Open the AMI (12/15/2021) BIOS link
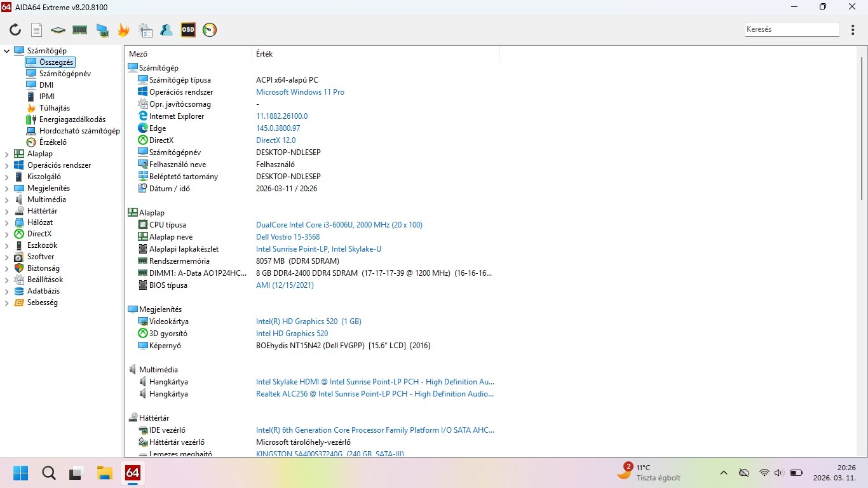This screenshot has width=868, height=488. 285,285
